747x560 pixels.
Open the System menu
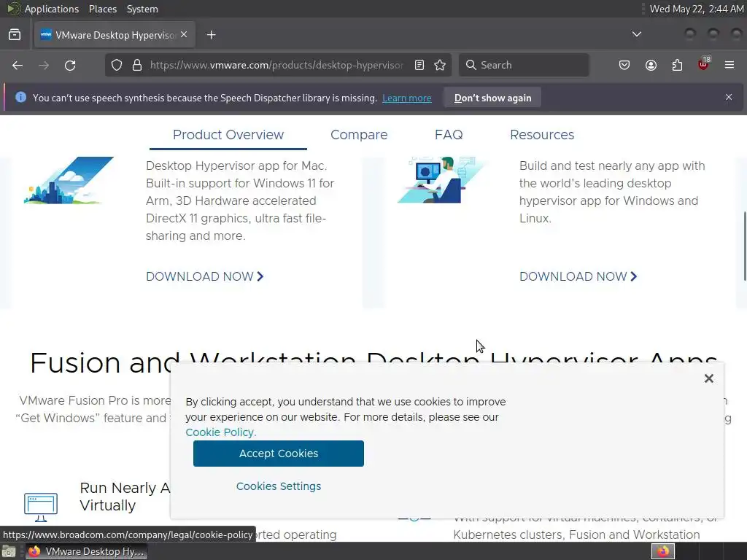142,9
